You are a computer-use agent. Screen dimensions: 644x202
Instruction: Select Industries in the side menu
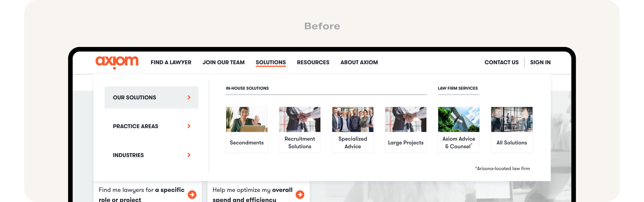(x=151, y=155)
